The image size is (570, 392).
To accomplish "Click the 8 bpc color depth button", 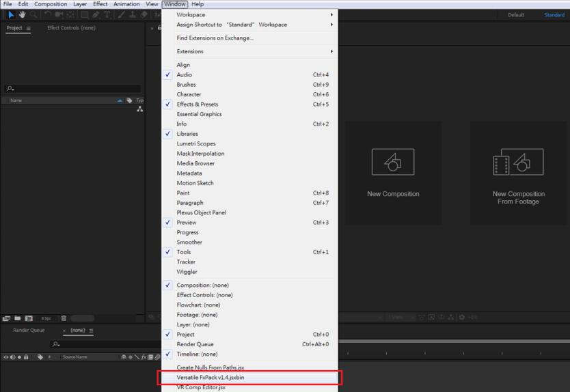I will pos(46,318).
